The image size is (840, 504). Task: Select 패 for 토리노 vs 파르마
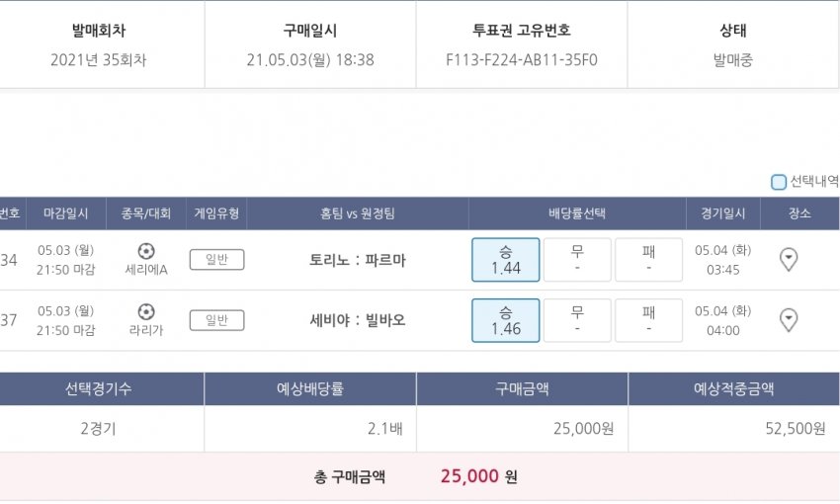point(648,260)
